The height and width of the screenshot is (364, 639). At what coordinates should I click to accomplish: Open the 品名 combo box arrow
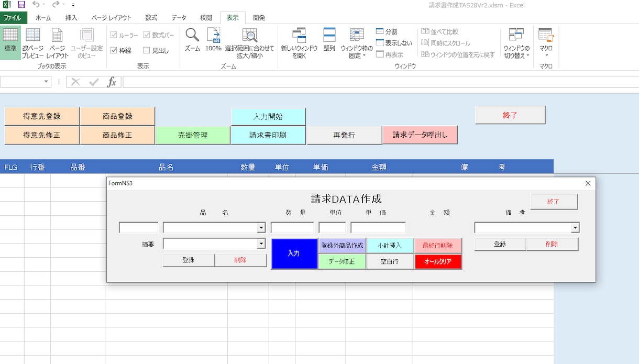click(x=261, y=228)
